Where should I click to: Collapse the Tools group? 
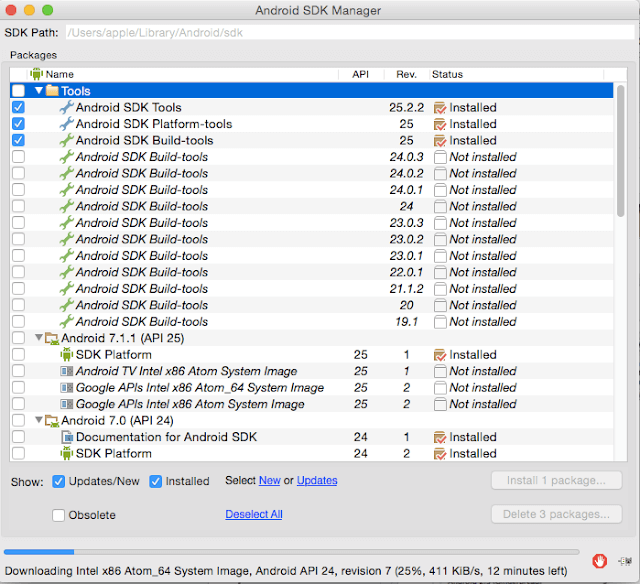point(39,90)
